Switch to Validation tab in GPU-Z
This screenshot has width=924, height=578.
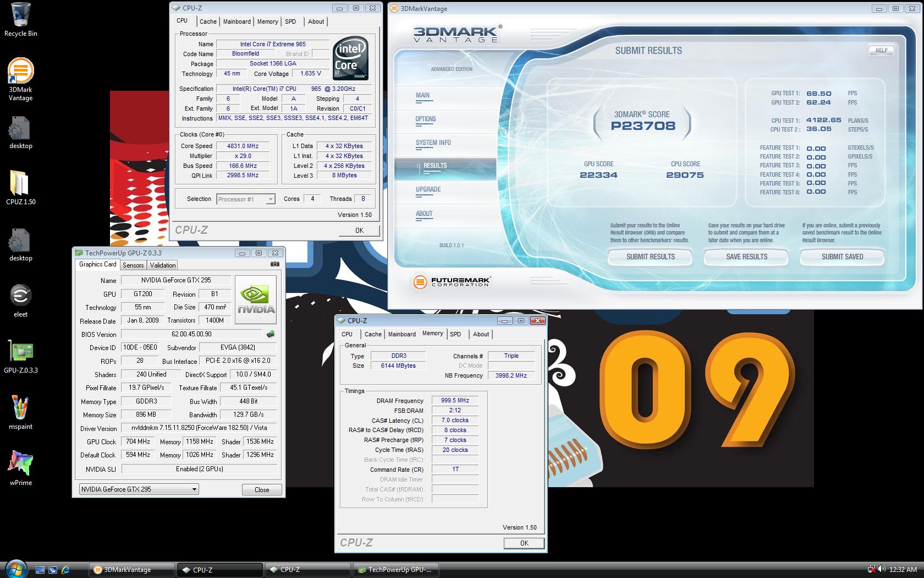click(163, 265)
